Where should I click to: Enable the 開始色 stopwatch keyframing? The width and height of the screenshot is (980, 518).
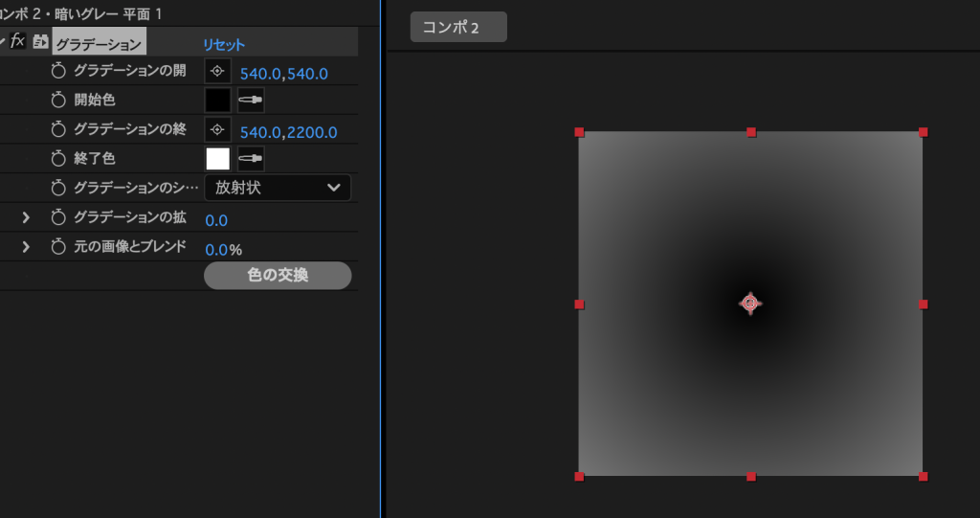58,100
